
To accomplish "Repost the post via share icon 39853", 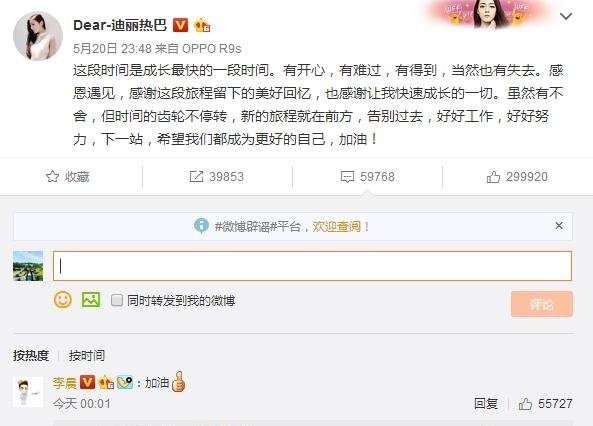I will pos(196,177).
